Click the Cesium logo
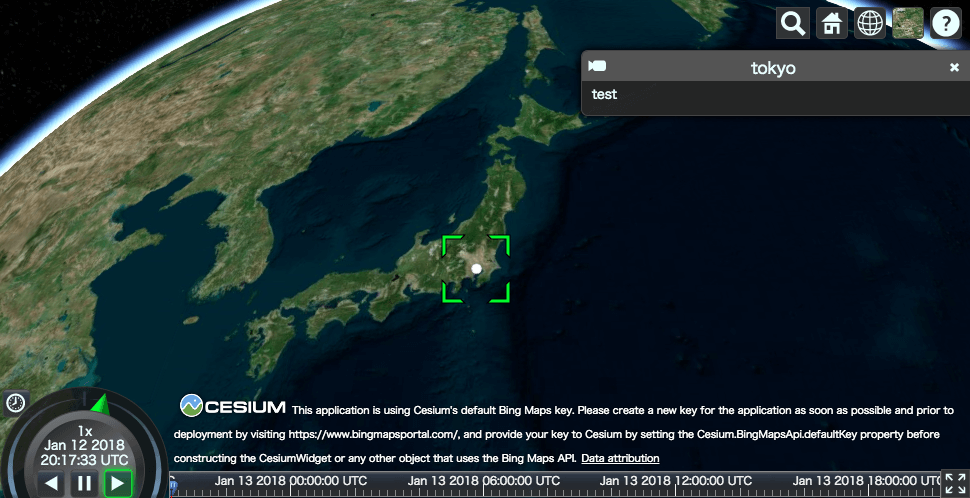This screenshot has width=970, height=498. click(x=233, y=406)
